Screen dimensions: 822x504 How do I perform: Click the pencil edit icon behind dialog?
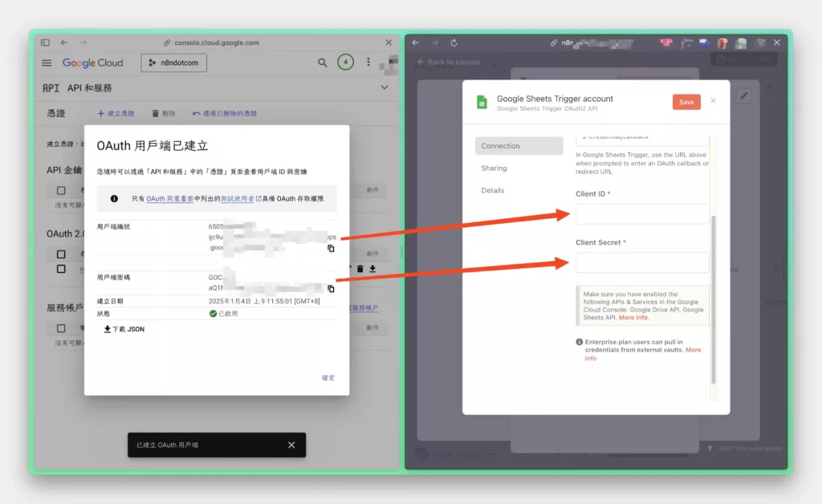pyautogui.click(x=744, y=96)
